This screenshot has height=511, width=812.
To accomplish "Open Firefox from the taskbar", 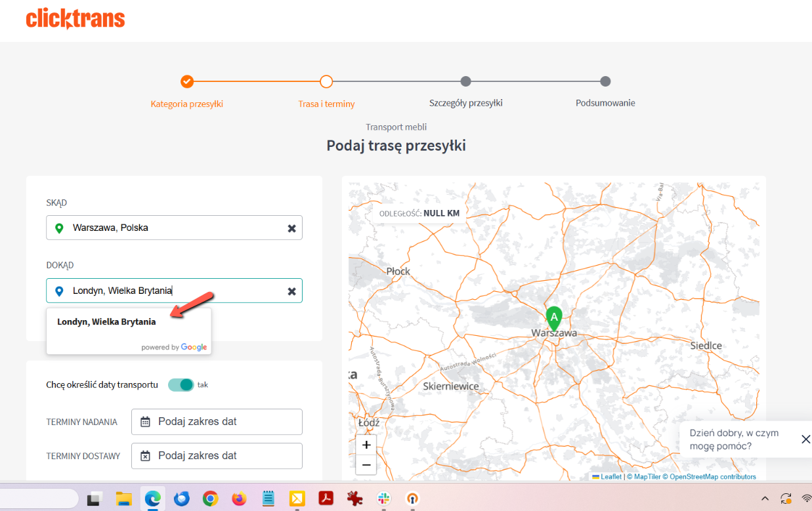I will coord(239,499).
